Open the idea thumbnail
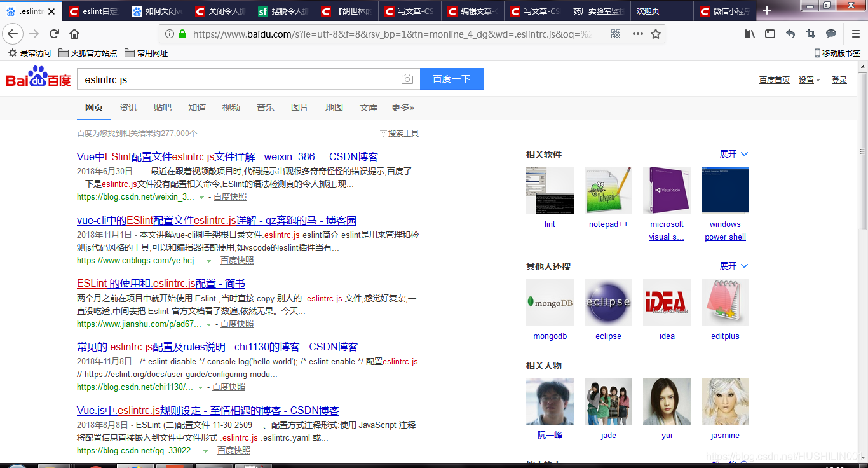This screenshot has width=868, height=468. [x=667, y=302]
